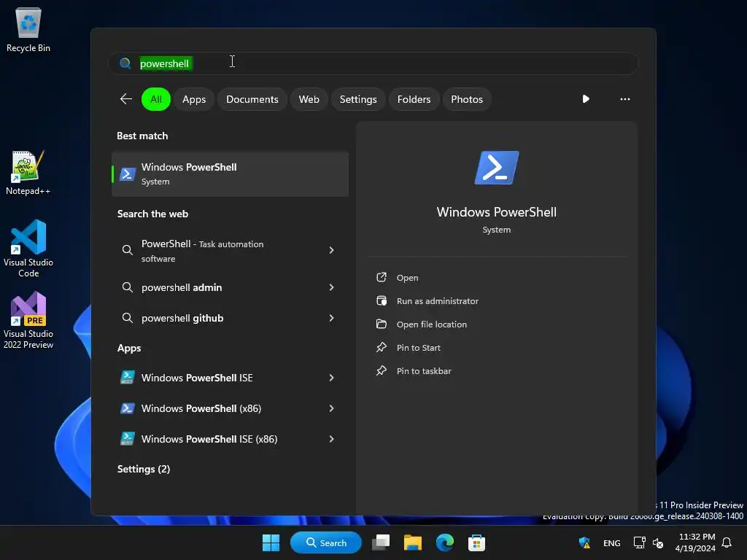
Task: Click ENG language indicator
Action: click(x=612, y=542)
